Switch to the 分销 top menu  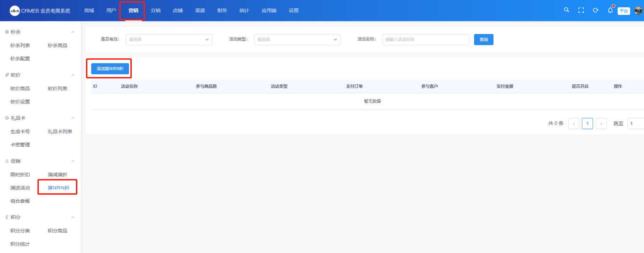click(156, 10)
